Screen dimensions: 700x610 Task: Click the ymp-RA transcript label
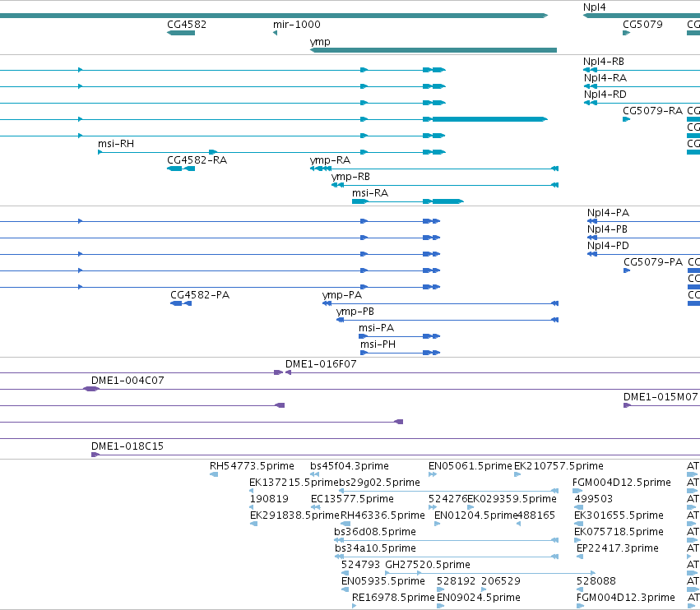click(x=330, y=160)
